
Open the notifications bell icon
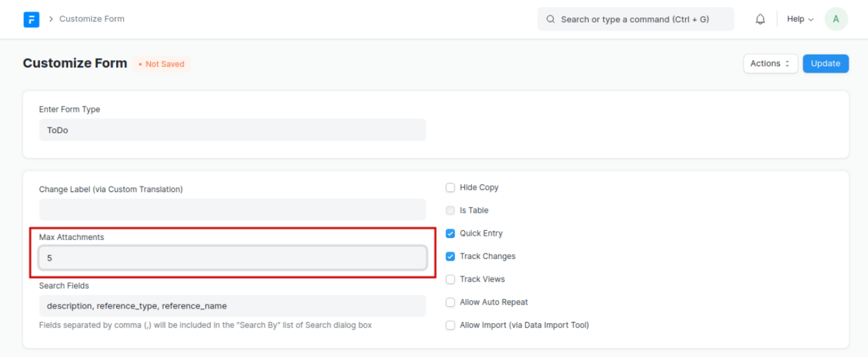point(760,20)
